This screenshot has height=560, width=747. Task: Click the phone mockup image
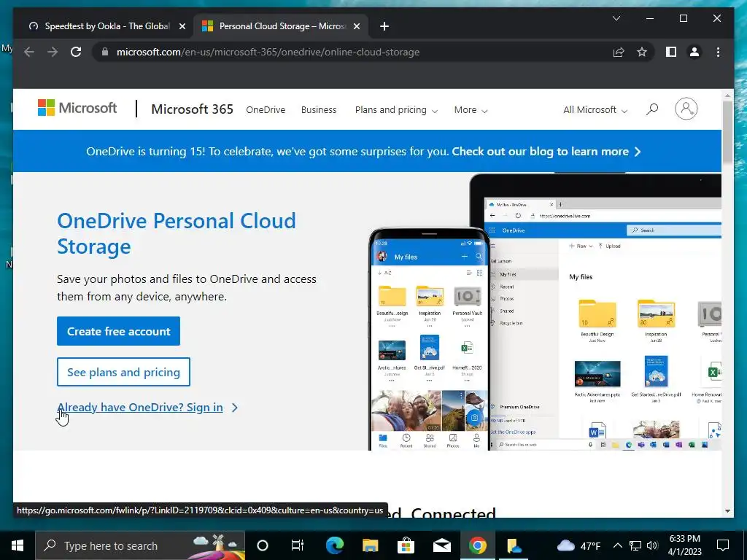coord(429,339)
